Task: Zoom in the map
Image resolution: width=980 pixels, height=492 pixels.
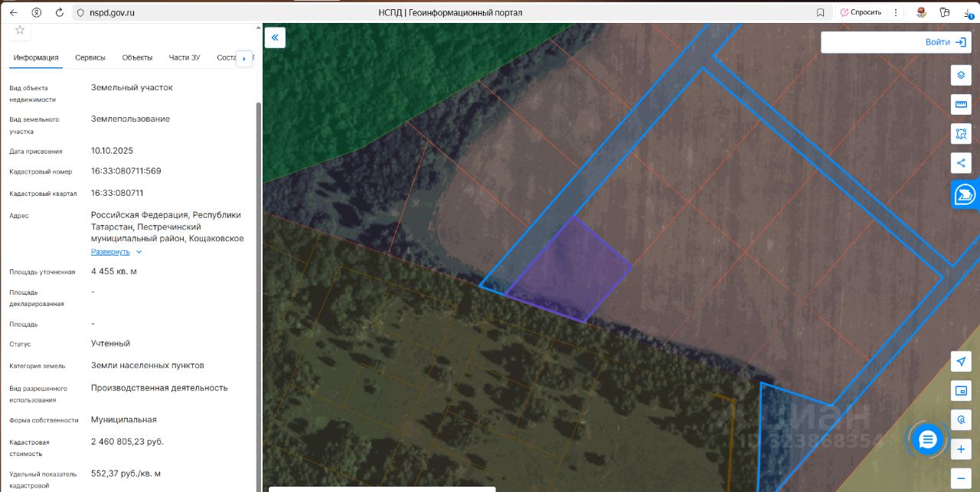Action: click(961, 449)
